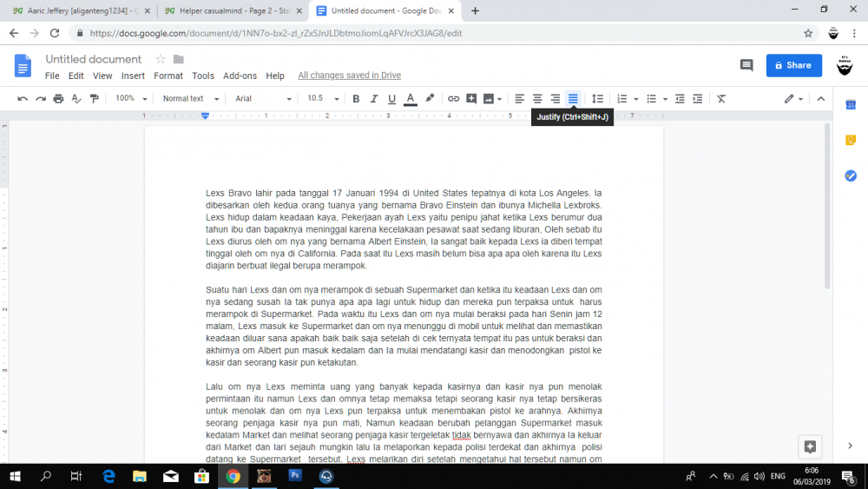This screenshot has height=489, width=868.
Task: Align text to the left
Action: click(x=519, y=98)
